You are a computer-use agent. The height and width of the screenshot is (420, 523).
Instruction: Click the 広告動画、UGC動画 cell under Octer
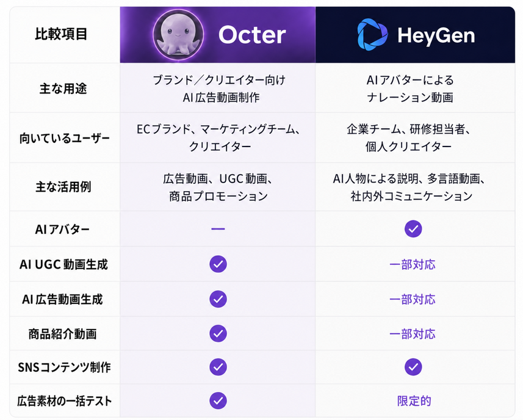pyautogui.click(x=218, y=187)
